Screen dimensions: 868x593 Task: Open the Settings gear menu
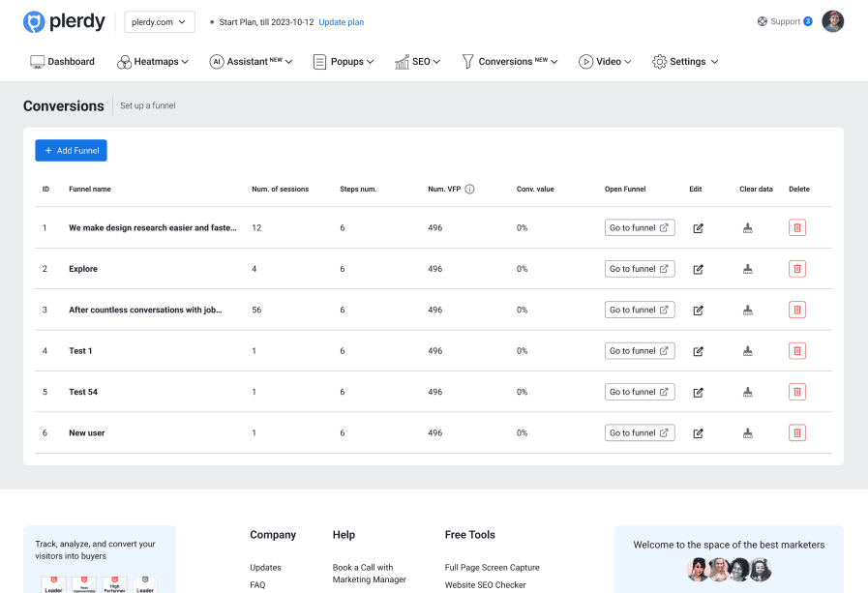[685, 61]
